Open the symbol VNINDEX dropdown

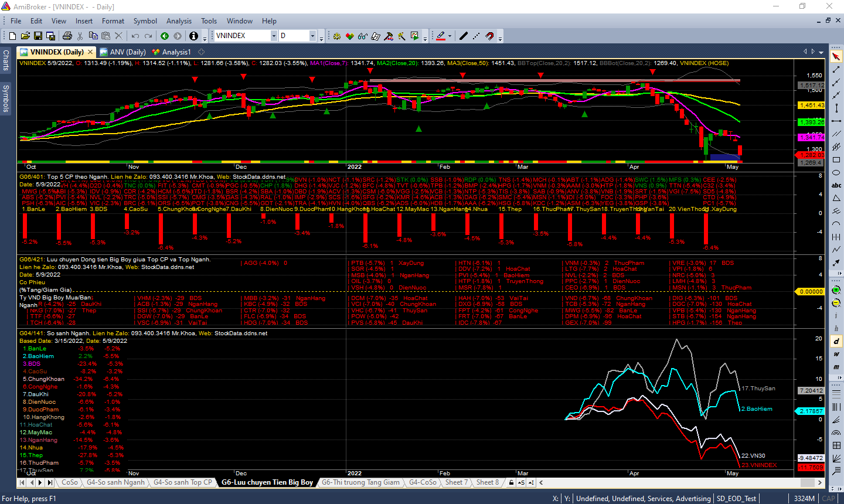pyautogui.click(x=273, y=36)
